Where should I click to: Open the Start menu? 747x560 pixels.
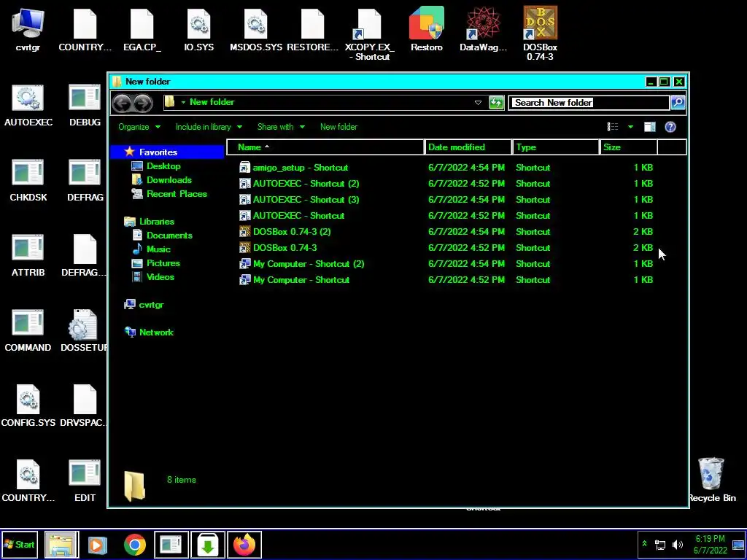19,544
